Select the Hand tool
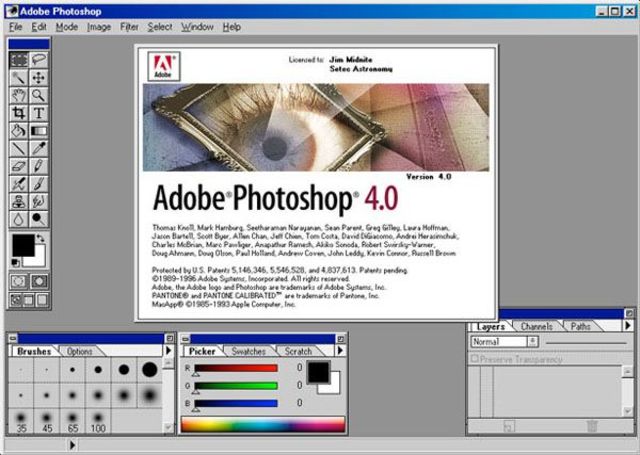Image resolution: width=640 pixels, height=455 pixels. pyautogui.click(x=19, y=95)
